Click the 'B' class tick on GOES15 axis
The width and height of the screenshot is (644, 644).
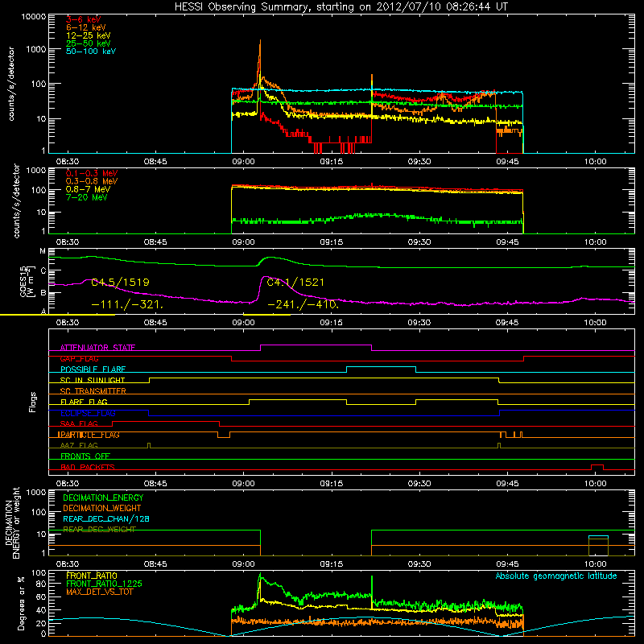tap(43, 293)
